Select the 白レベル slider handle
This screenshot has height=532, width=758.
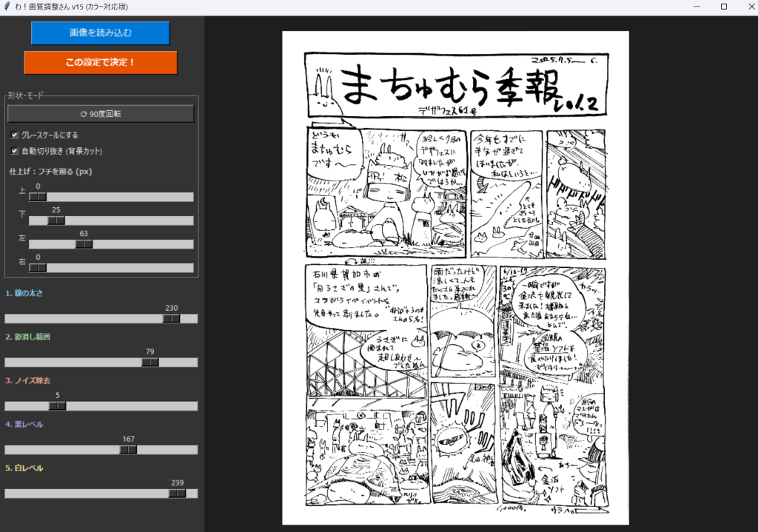(x=177, y=494)
